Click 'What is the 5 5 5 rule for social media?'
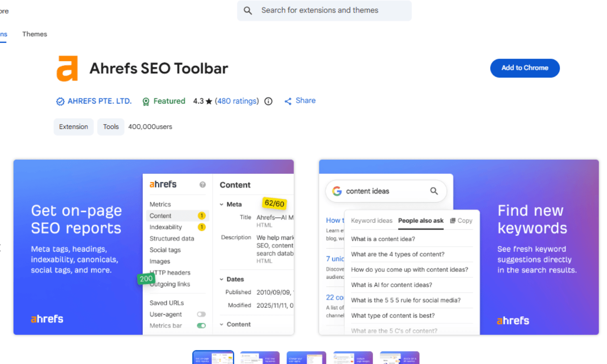This screenshot has width=607, height=364. point(405,301)
